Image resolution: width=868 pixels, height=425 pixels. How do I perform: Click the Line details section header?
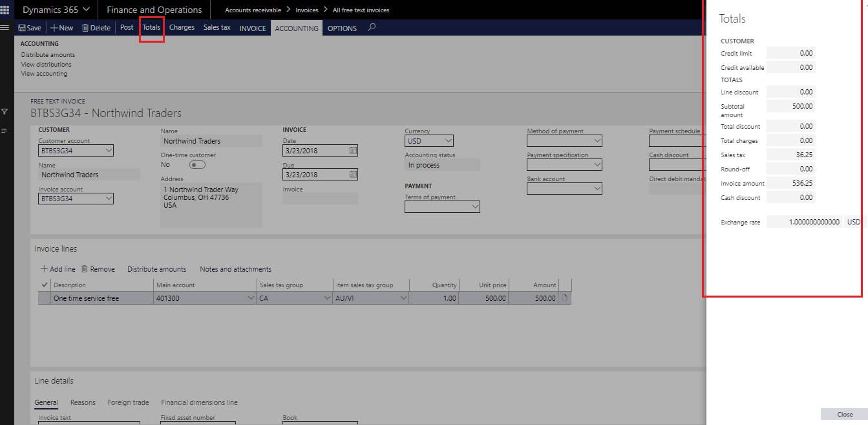click(x=54, y=381)
